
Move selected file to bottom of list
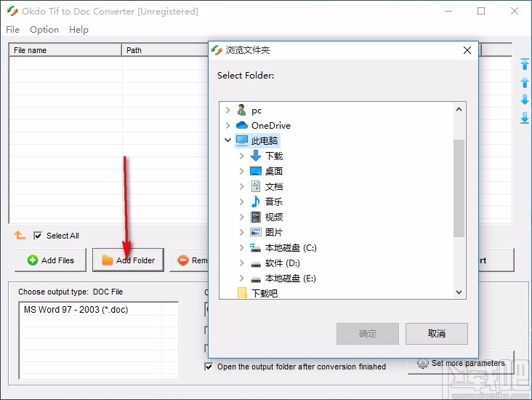pos(525,118)
